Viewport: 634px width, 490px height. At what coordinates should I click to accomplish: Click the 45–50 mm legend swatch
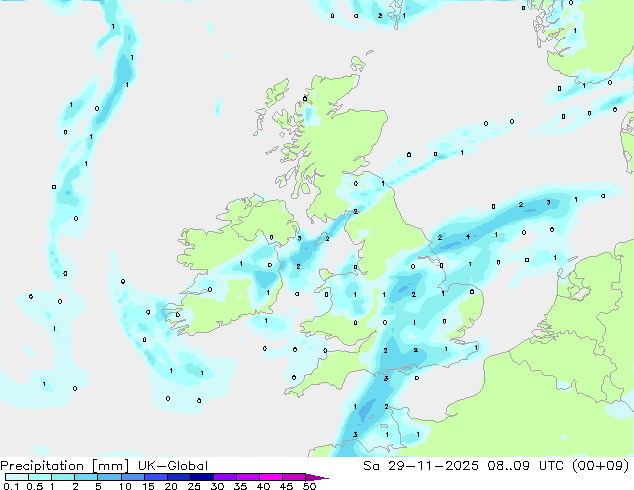click(x=294, y=477)
